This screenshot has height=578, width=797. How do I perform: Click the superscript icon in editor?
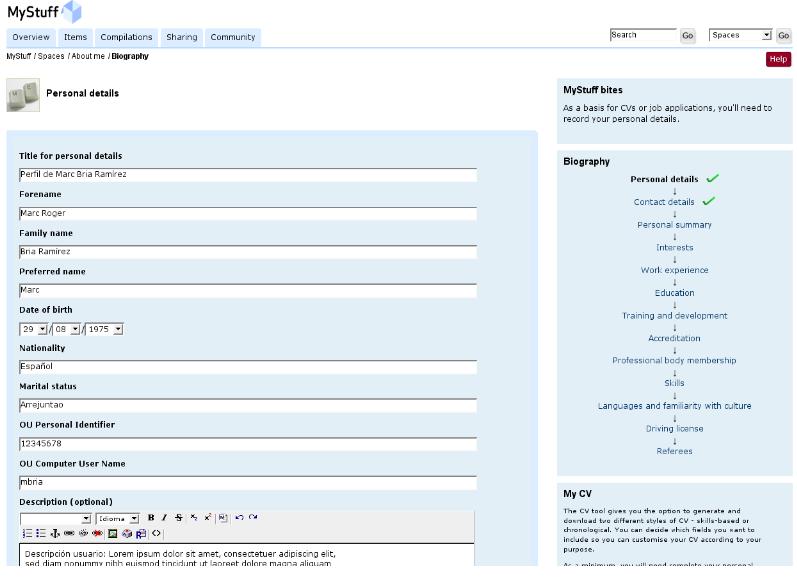(x=207, y=518)
